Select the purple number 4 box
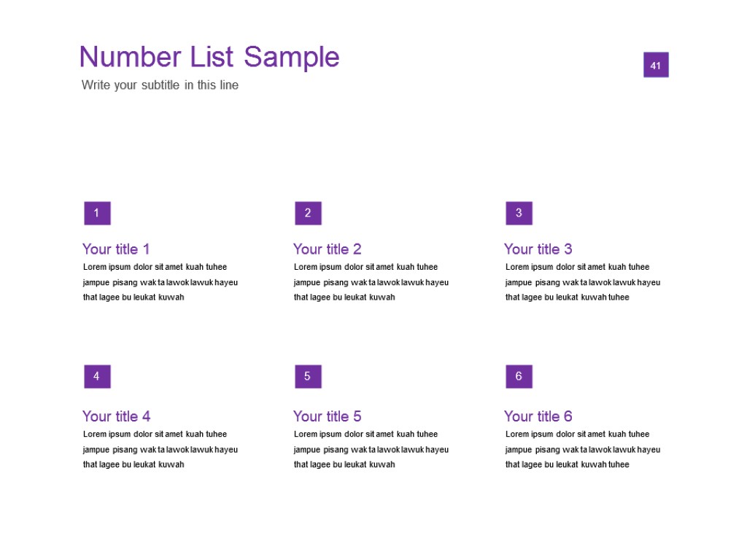The image size is (747, 560). [x=97, y=376]
